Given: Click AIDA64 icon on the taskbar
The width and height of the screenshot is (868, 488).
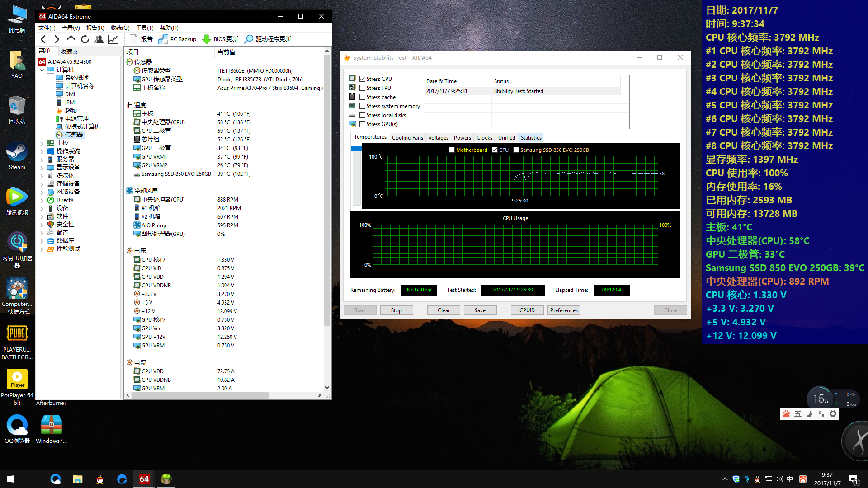Looking at the screenshot, I should (144, 479).
